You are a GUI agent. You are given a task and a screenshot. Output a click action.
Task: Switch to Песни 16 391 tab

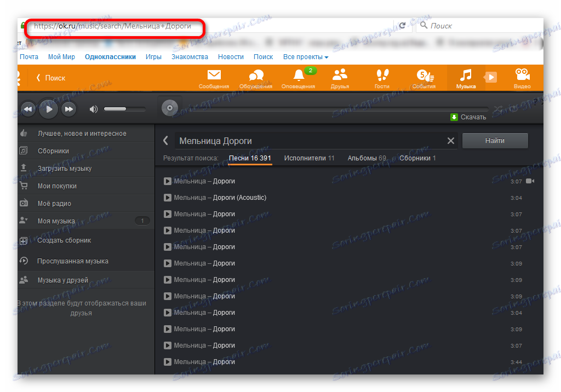click(x=250, y=158)
